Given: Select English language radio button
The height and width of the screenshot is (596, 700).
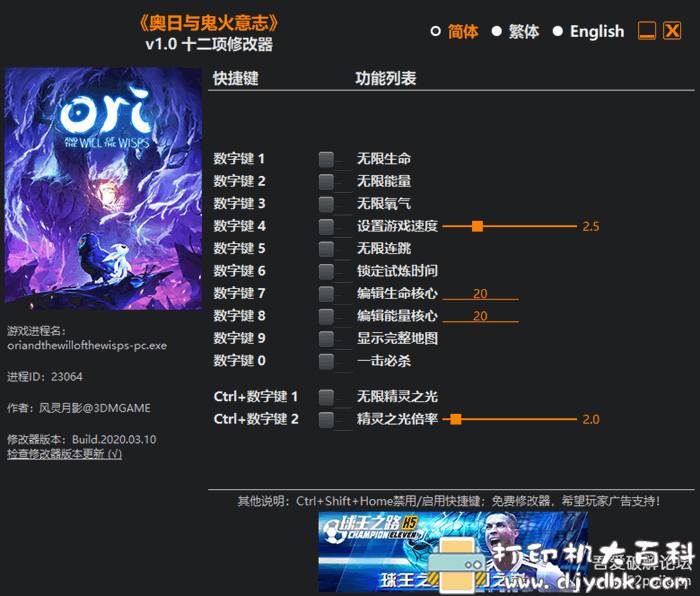Looking at the screenshot, I should pyautogui.click(x=558, y=31).
